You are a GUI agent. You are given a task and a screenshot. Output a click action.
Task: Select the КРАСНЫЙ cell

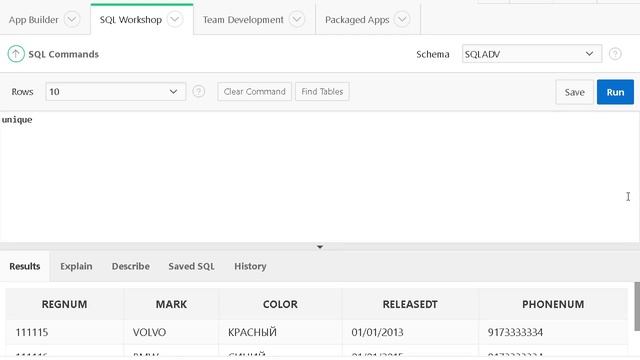tap(280, 332)
